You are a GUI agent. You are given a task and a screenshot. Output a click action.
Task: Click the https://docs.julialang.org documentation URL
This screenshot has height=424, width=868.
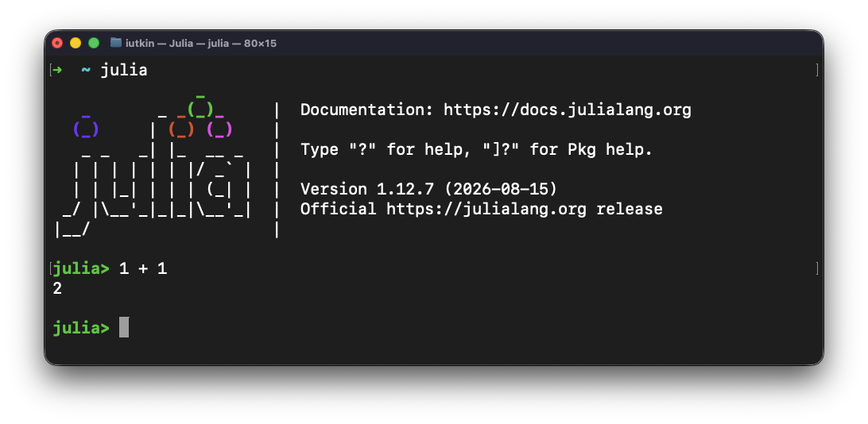tap(568, 110)
